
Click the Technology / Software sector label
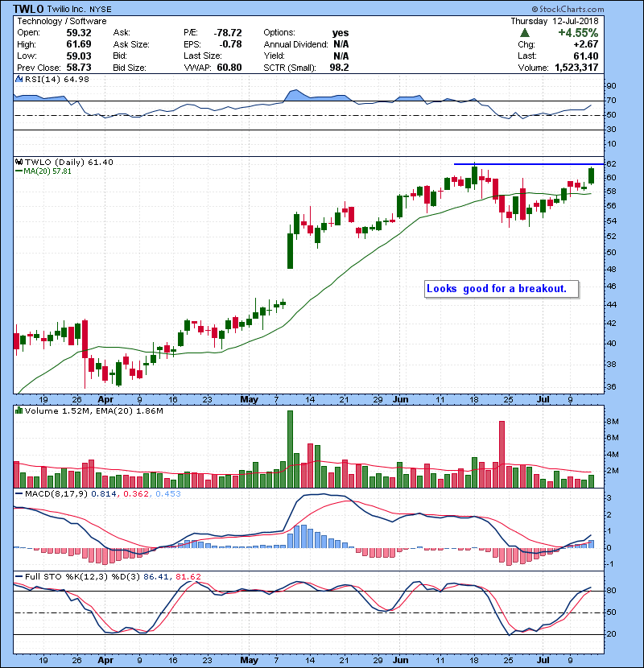62,21
